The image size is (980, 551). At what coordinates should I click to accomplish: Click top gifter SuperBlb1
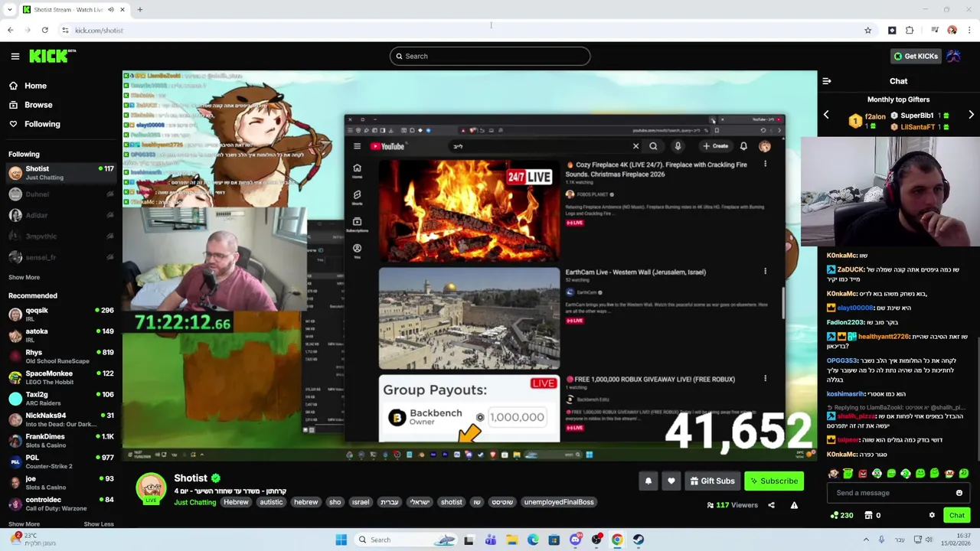pos(916,116)
